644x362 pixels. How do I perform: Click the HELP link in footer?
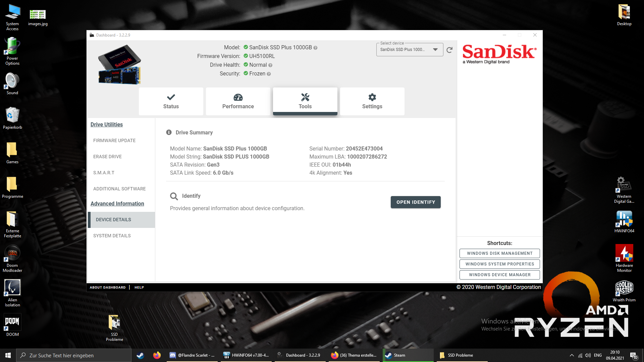pyautogui.click(x=139, y=287)
